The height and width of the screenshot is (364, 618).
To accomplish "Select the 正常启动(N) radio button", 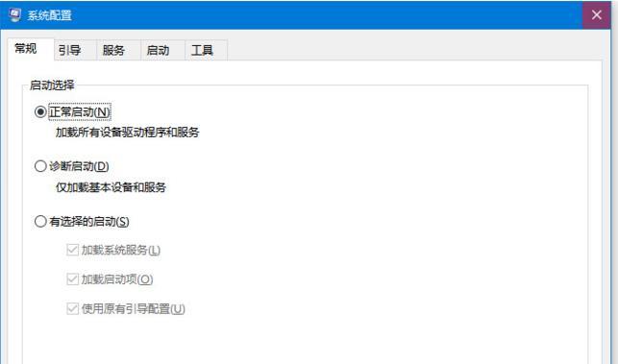I will 40,111.
